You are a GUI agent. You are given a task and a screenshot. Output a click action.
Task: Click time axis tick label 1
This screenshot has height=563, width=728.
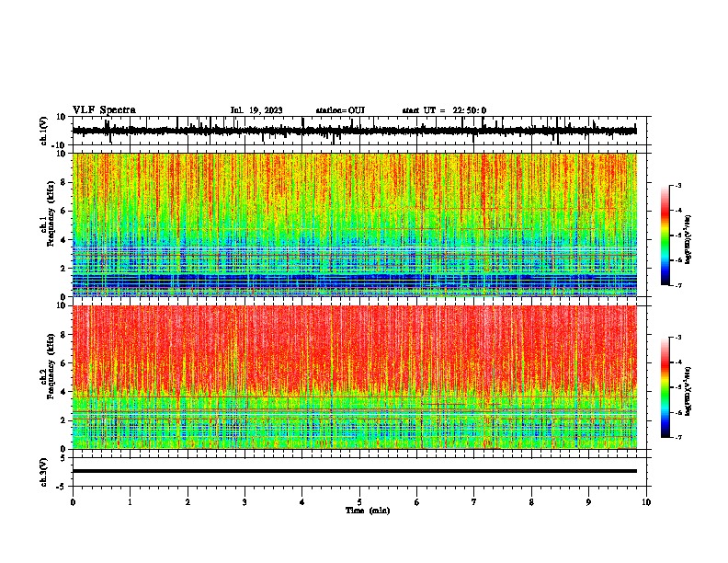pos(130,502)
